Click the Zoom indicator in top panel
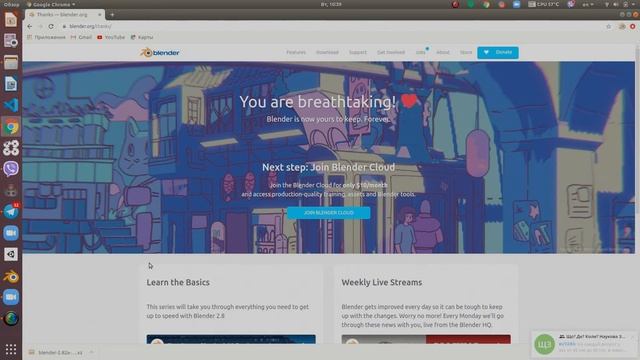Viewport: 640px width, 360px height. (516, 4)
